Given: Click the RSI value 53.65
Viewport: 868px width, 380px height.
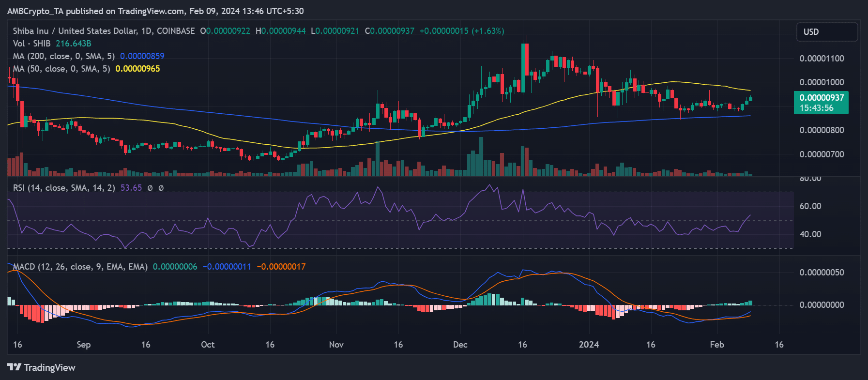Looking at the screenshot, I should pos(131,188).
